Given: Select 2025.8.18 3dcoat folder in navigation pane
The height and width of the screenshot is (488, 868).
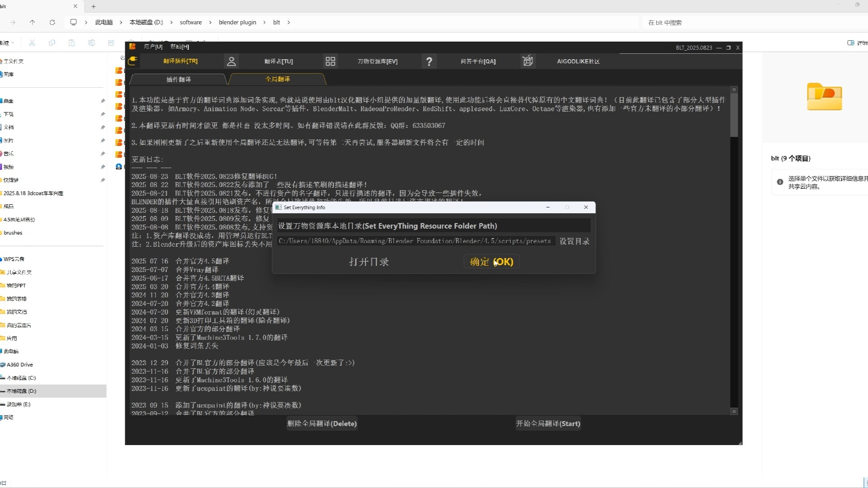Looking at the screenshot, I should [x=33, y=193].
